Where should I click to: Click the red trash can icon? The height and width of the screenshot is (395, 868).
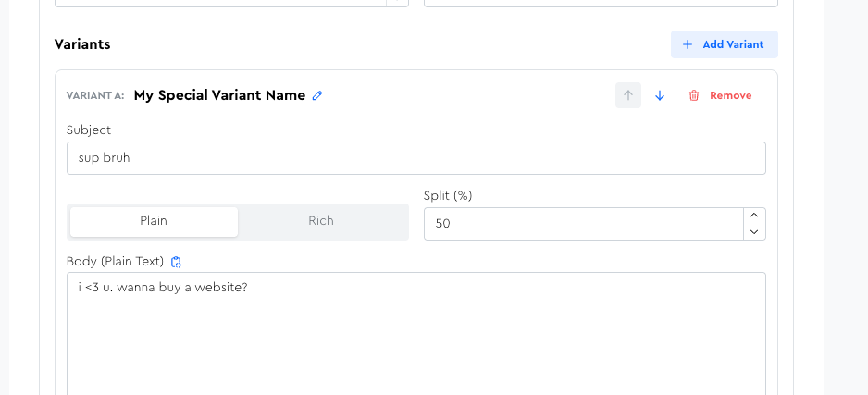(694, 95)
